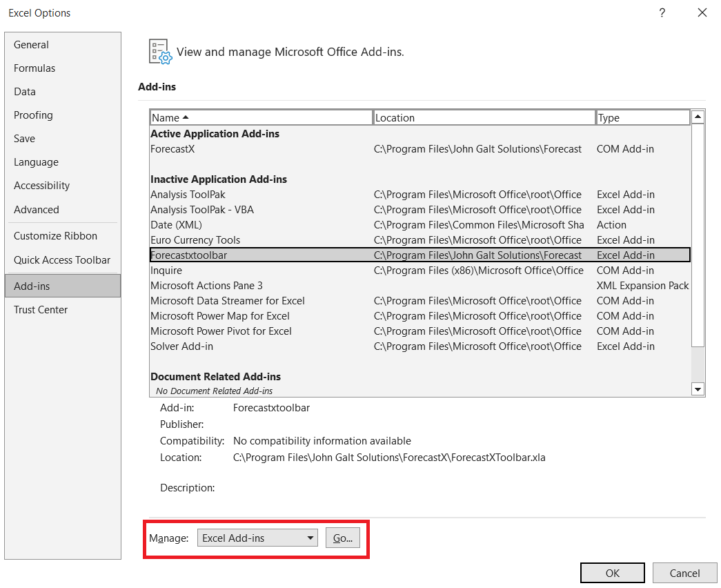Select the Inquire COM add-in
This screenshot has height=588, width=721.
coord(166,270)
